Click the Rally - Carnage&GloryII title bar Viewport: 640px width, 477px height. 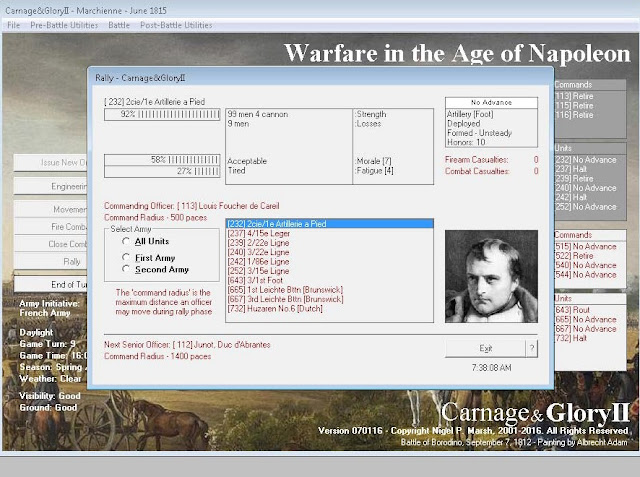pyautogui.click(x=320, y=78)
